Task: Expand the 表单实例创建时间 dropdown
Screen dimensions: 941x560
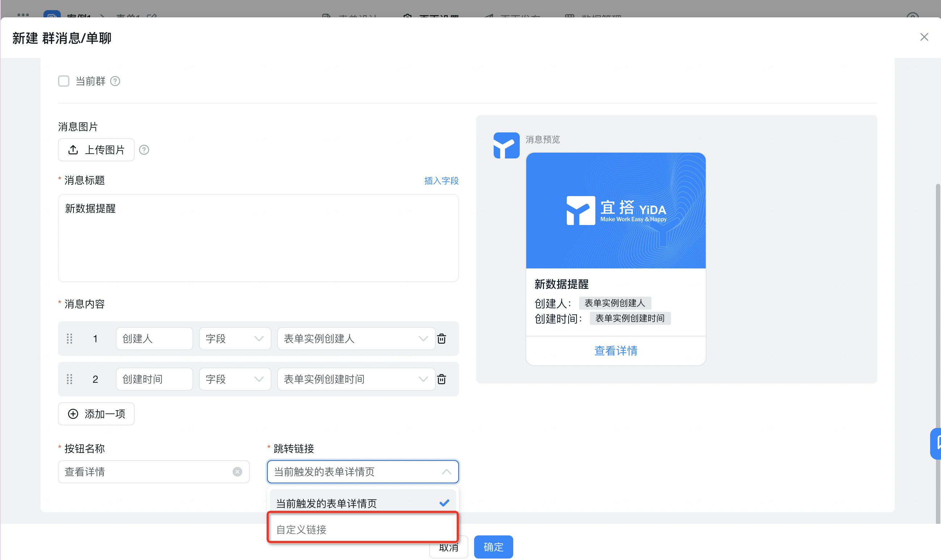Action: [x=356, y=379]
